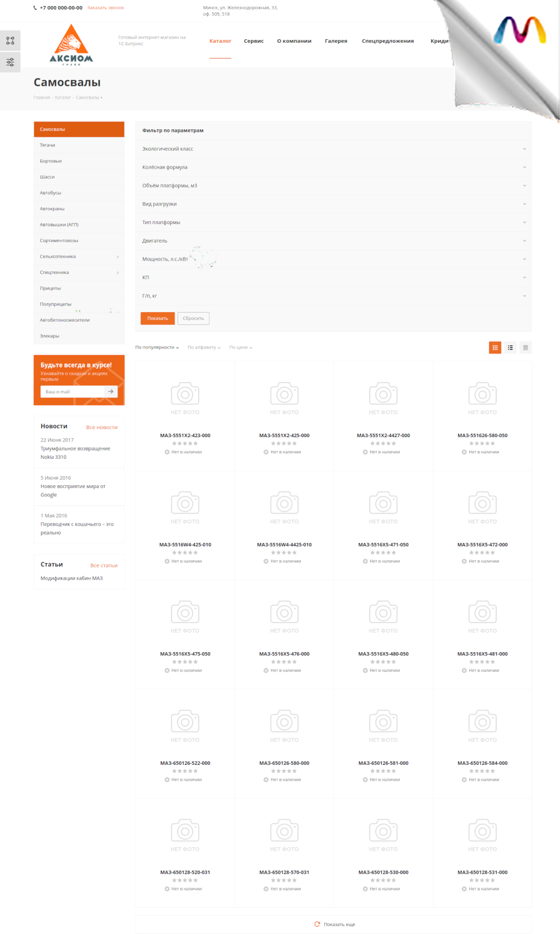Click Сбросить filter button
The image size is (560, 934).
click(193, 318)
